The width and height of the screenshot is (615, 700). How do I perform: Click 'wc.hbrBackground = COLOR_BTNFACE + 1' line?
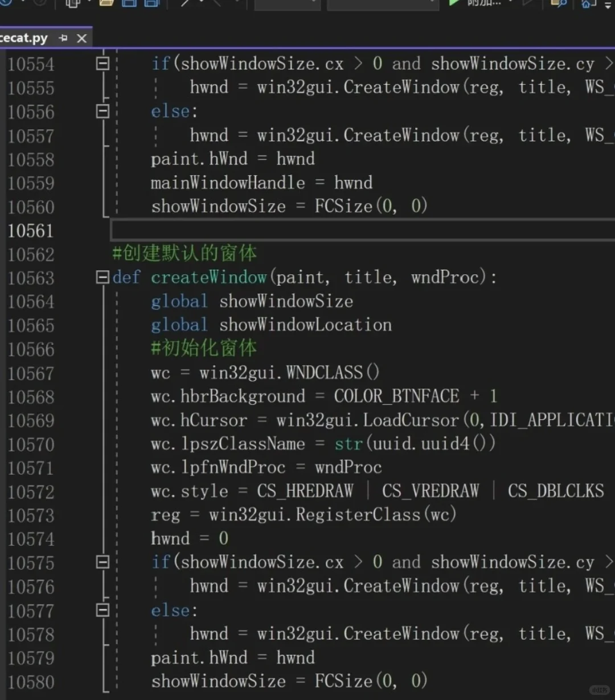tap(324, 396)
